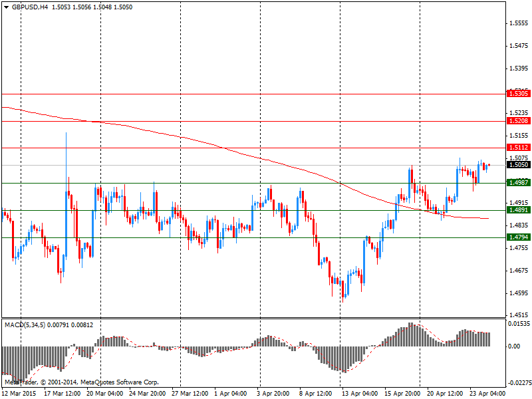
Task: Click the 24 Mar 20:00 time label
Action: pyautogui.click(x=148, y=394)
